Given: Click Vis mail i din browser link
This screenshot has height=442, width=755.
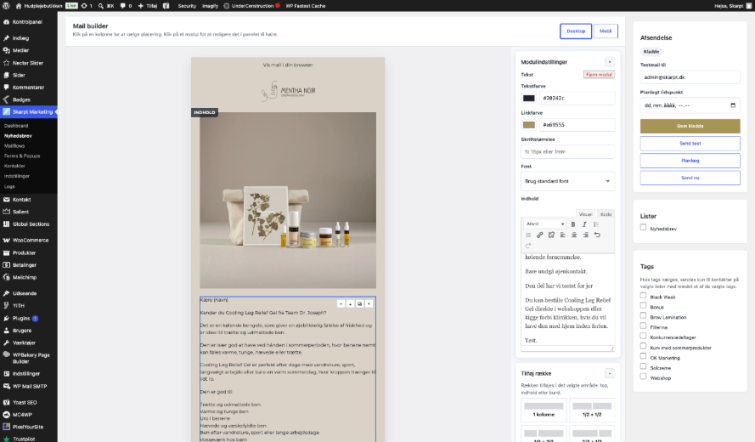Looking at the screenshot, I should click(288, 65).
